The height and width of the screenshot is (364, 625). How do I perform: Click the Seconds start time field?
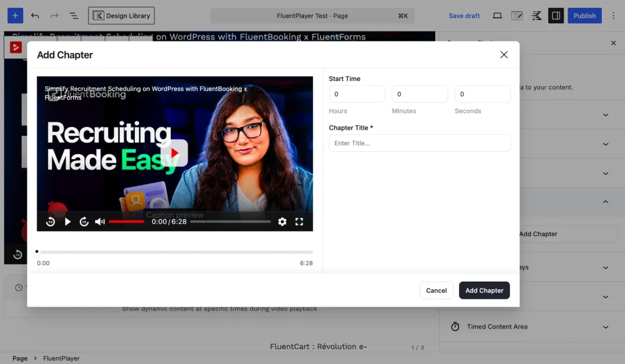pyautogui.click(x=483, y=94)
